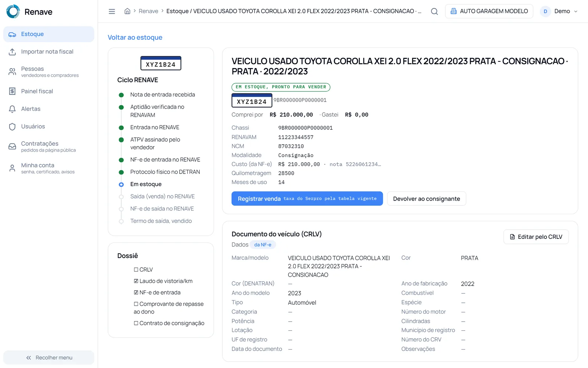
Task: Click the Demo user avatar
Action: click(545, 11)
